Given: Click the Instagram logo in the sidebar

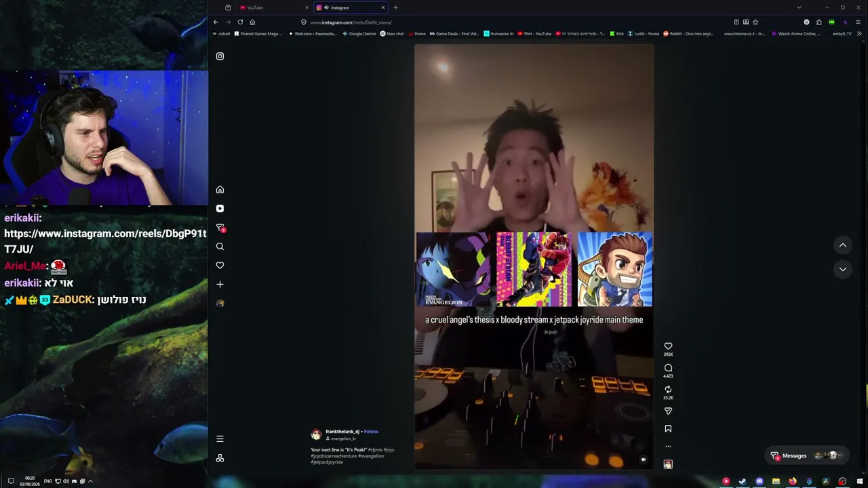Looking at the screenshot, I should [220, 56].
